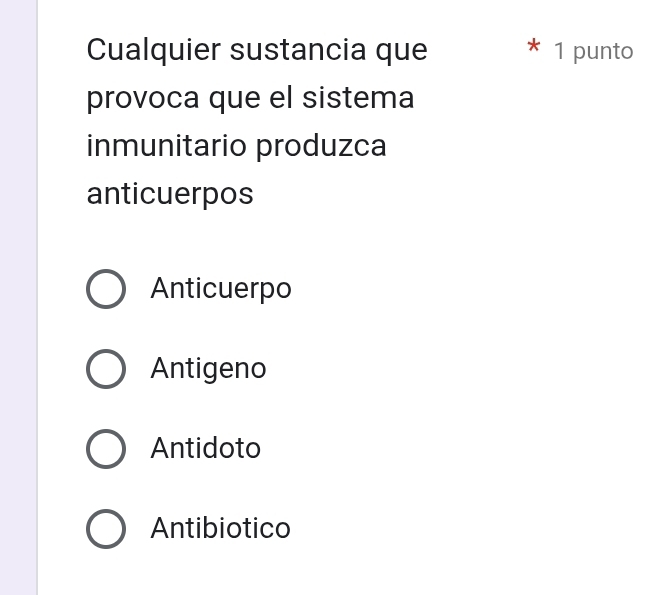
Task: Click the "Antidoto" answer label text
Action: click(205, 449)
